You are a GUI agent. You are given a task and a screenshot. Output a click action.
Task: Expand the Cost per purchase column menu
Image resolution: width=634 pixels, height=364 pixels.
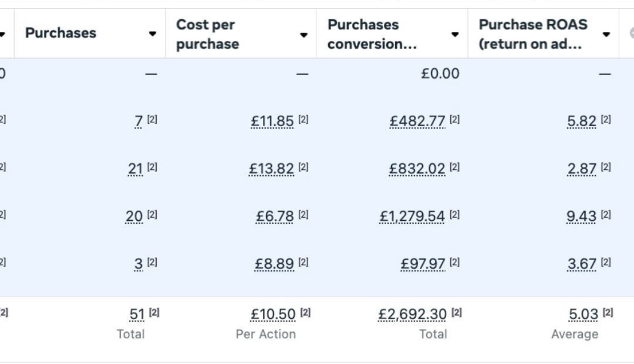click(304, 35)
